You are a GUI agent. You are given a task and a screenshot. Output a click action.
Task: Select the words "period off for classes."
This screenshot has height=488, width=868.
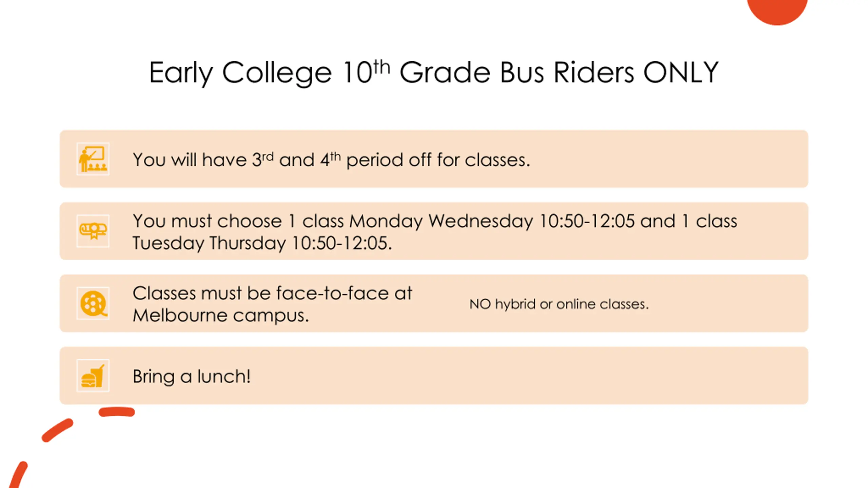coord(438,160)
